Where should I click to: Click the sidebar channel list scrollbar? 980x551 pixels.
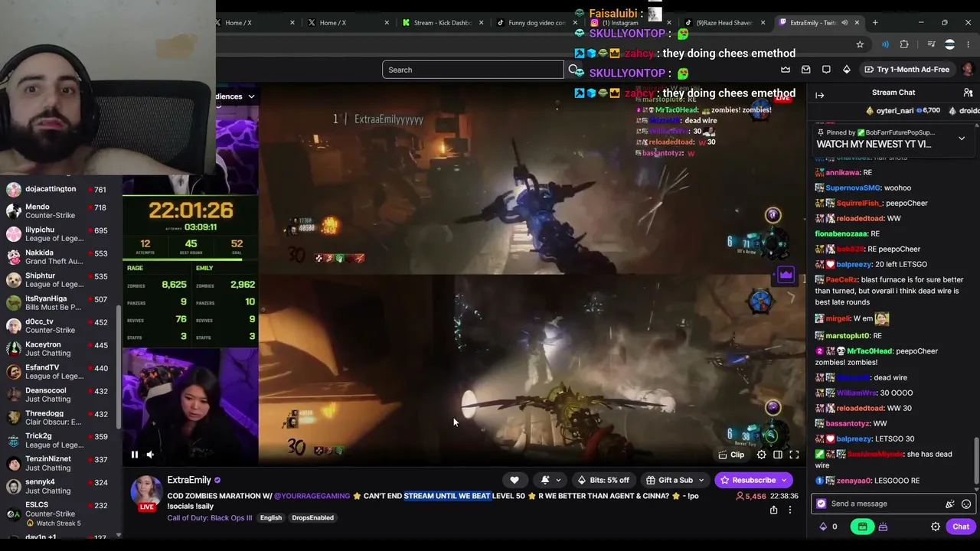pos(118,367)
